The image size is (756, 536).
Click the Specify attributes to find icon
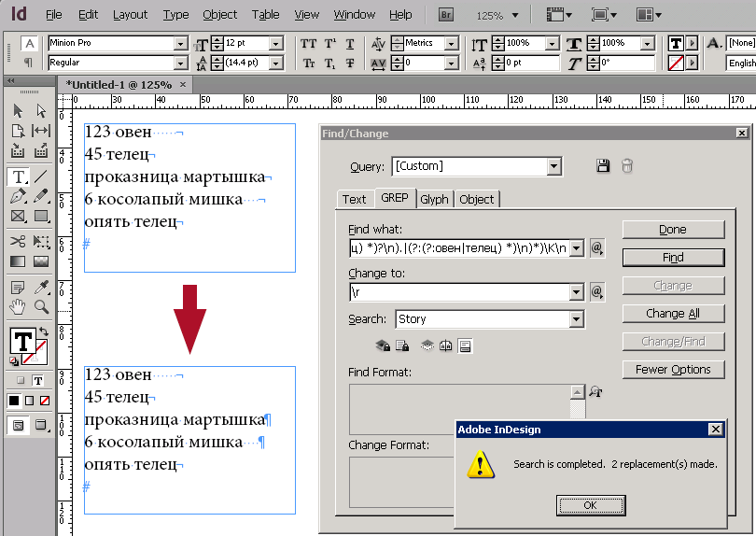pyautogui.click(x=595, y=391)
